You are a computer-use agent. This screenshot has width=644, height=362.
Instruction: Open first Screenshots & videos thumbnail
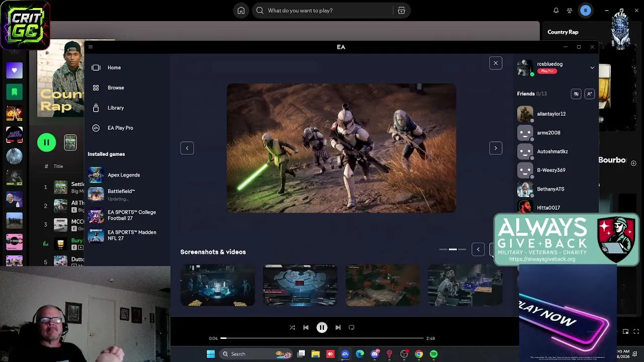click(x=217, y=285)
